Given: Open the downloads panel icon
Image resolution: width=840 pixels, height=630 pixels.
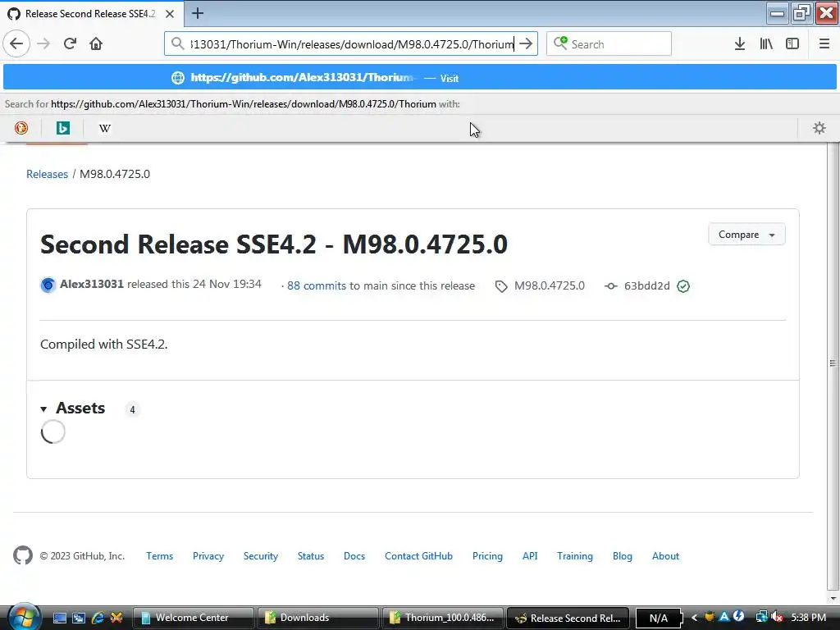Looking at the screenshot, I should [740, 43].
